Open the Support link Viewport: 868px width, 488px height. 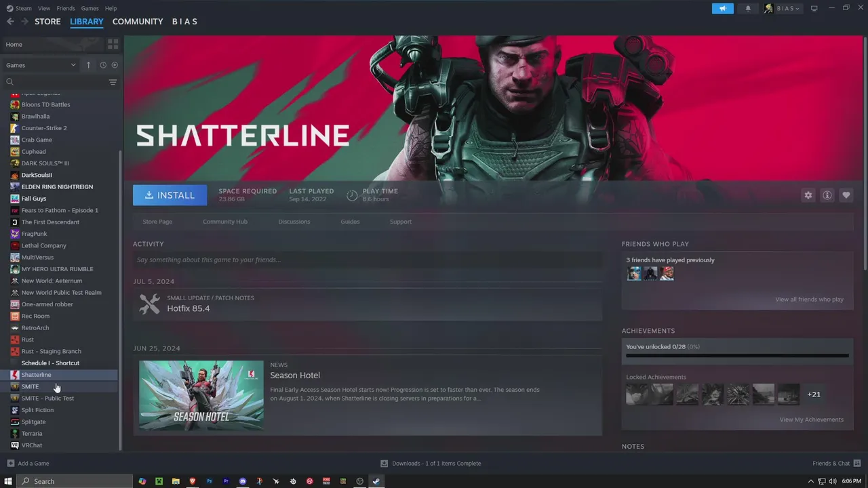coord(401,222)
